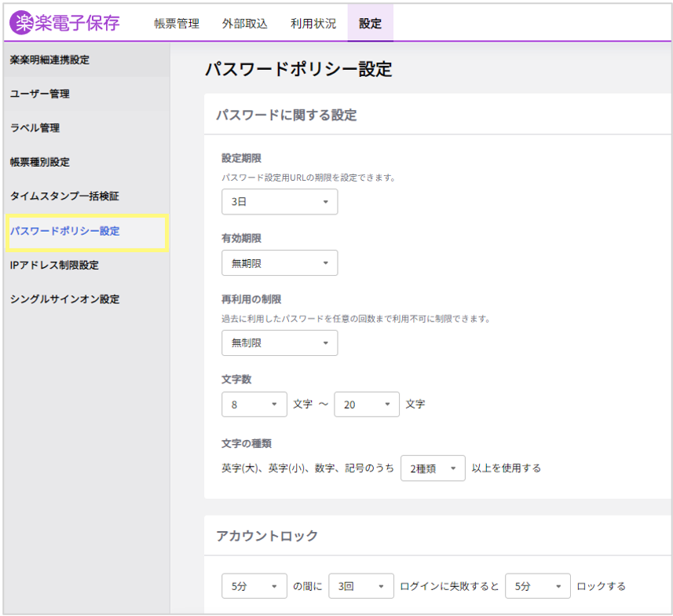
Task: Click the パスワードポリシー設定 page heading
Action: point(298,69)
